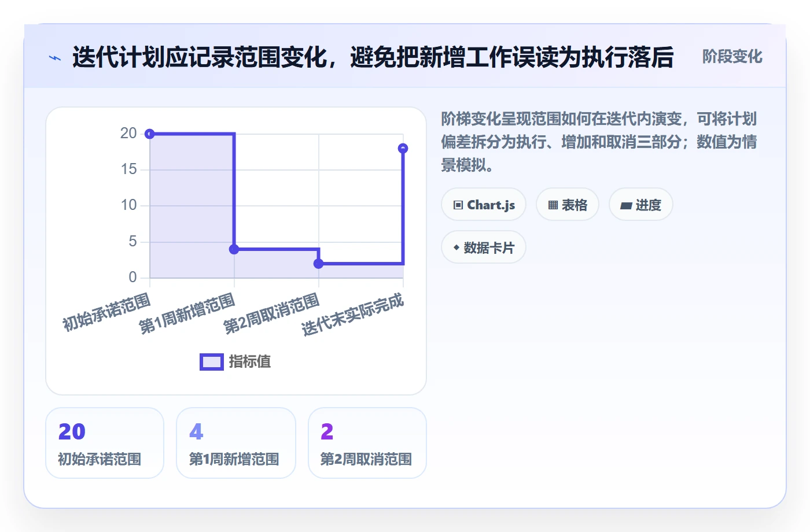Click the diamond icon in 数据卡片 tag
Screen dimensions: 810x532
[x=456, y=247]
